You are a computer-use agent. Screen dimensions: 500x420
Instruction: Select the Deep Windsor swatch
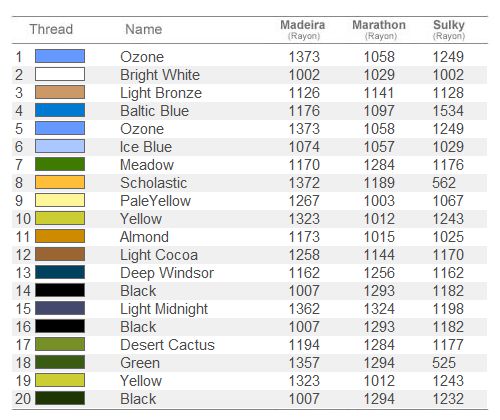click(x=60, y=272)
